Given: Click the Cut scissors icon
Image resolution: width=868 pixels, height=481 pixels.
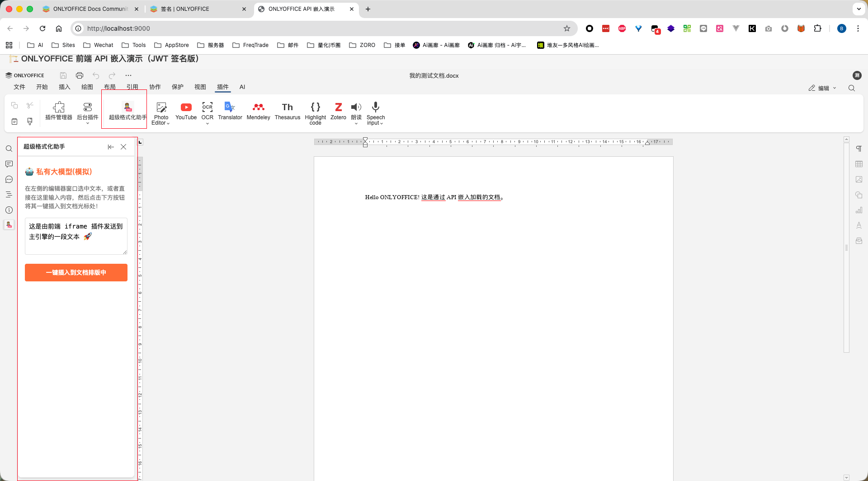Looking at the screenshot, I should click(30, 105).
